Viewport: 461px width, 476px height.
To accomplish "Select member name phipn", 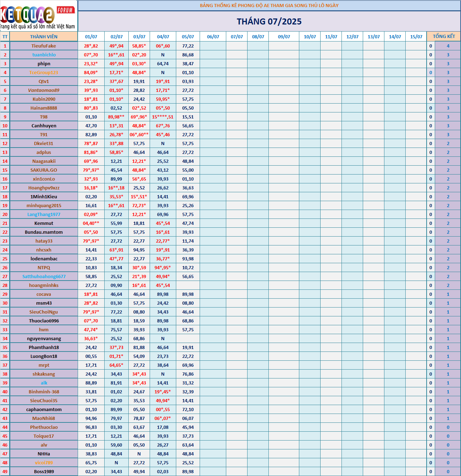I will tap(44, 63).
